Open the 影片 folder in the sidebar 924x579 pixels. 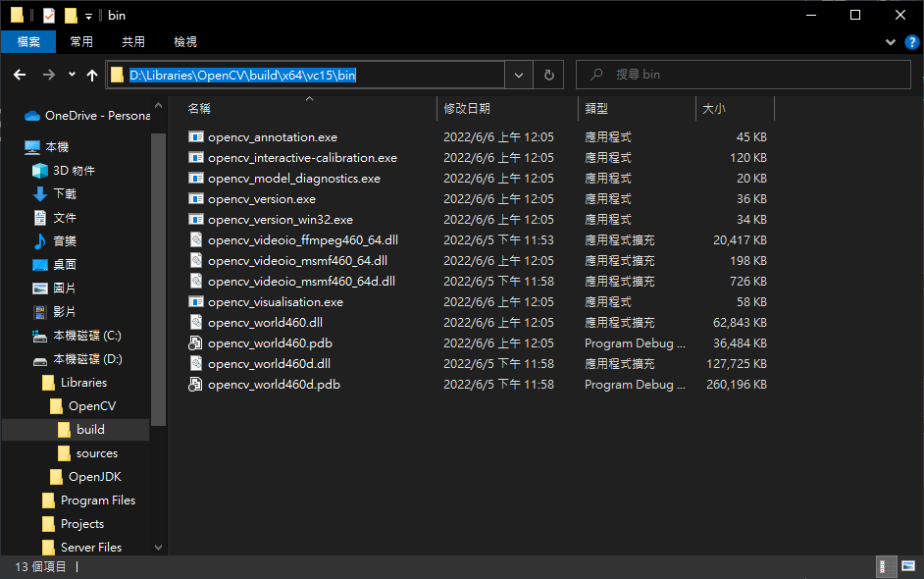pos(54,312)
